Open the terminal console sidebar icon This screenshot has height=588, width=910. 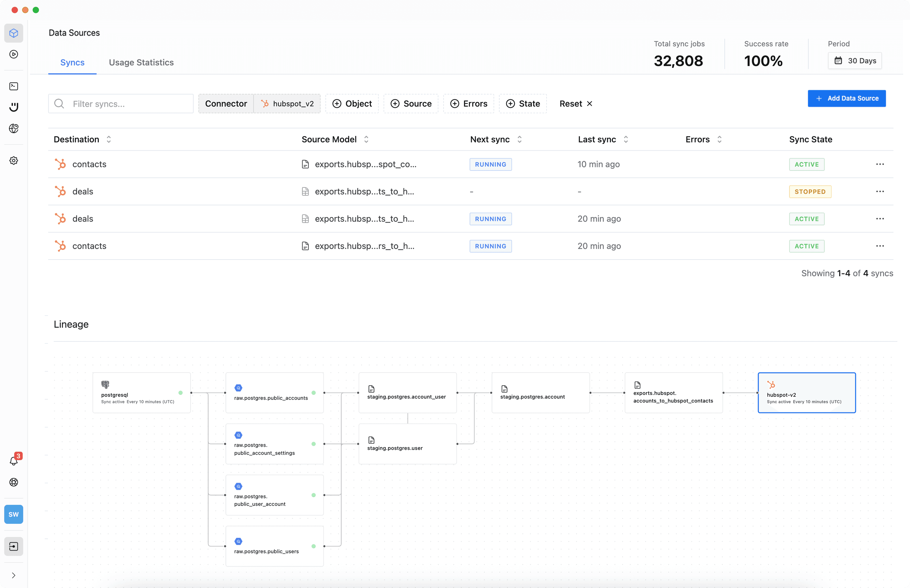click(x=14, y=86)
